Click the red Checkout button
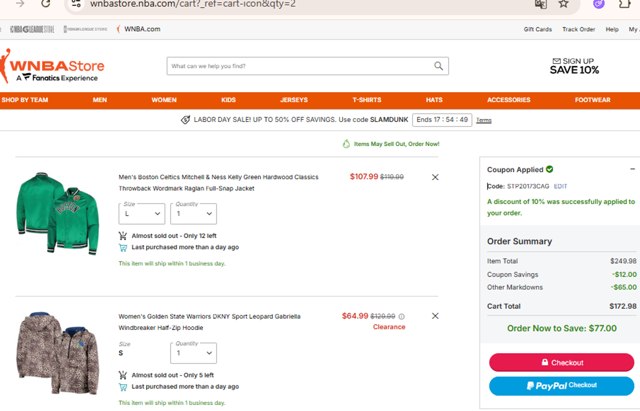 (562, 362)
